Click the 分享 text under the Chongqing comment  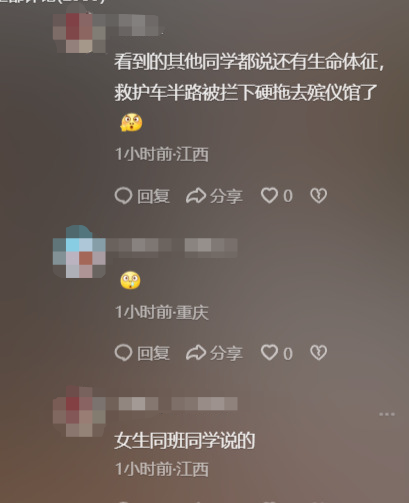[x=226, y=353]
